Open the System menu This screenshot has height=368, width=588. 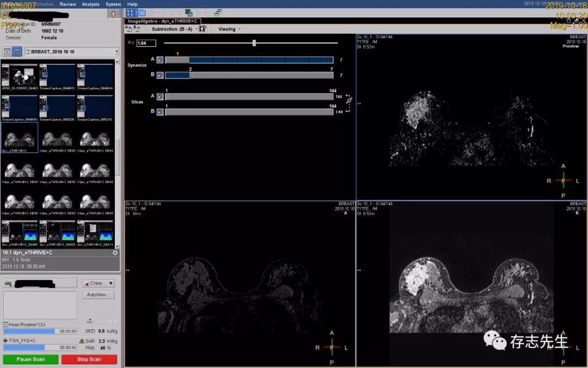pyautogui.click(x=113, y=4)
